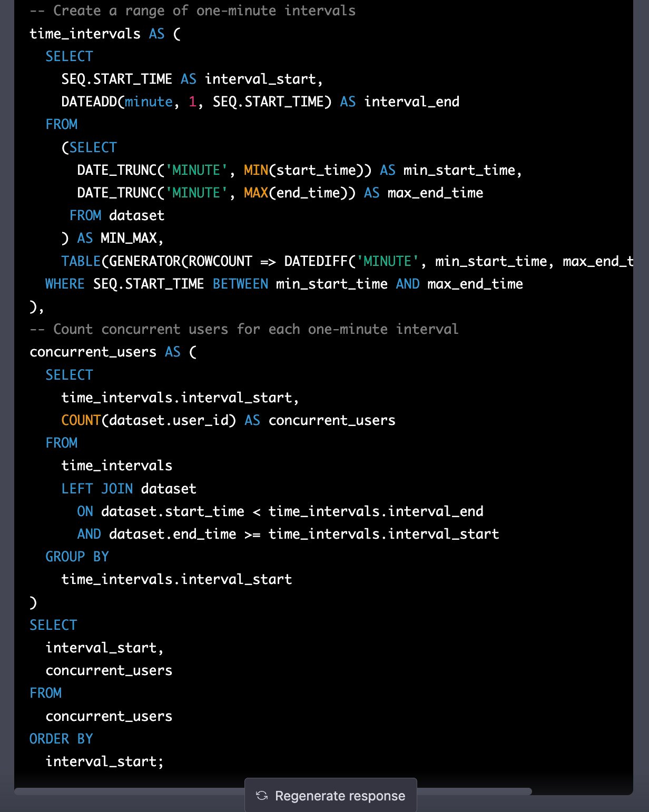This screenshot has height=812, width=649.
Task: Click the comment 'Create a range of one-minute intervals'
Action: pos(192,11)
